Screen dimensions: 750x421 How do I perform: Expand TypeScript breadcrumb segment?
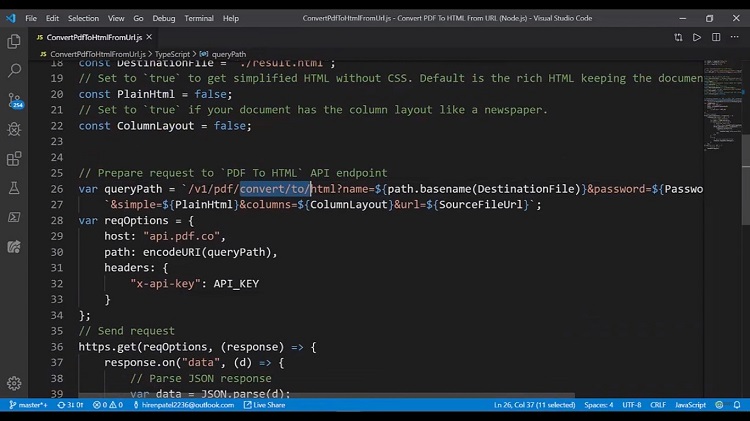pos(172,54)
